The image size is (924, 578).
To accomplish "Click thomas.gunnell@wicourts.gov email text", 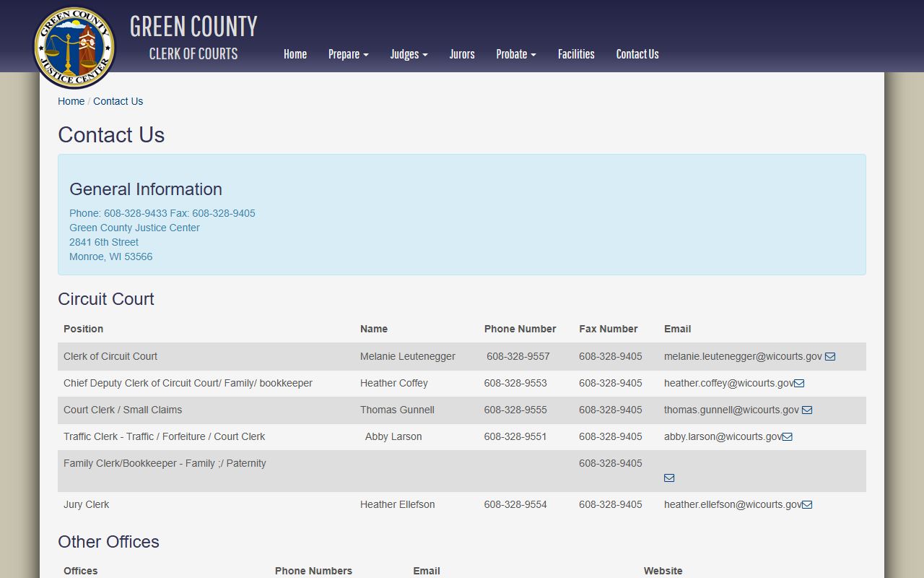I will point(731,410).
